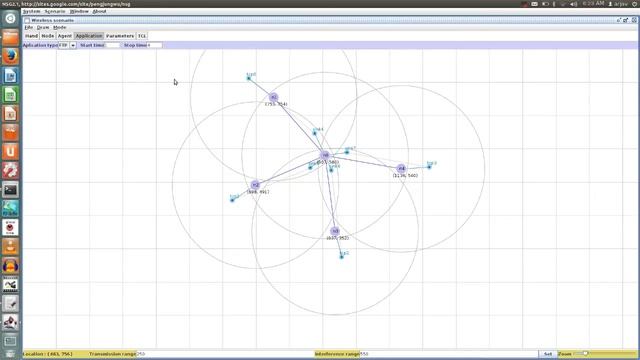The width and height of the screenshot is (640, 360).
Task: Expand the Application type dropdown
Action: (x=73, y=45)
